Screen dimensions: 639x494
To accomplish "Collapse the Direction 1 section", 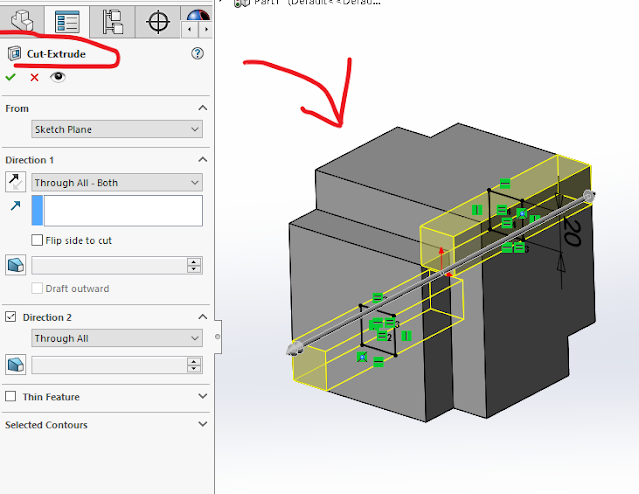I will (203, 159).
